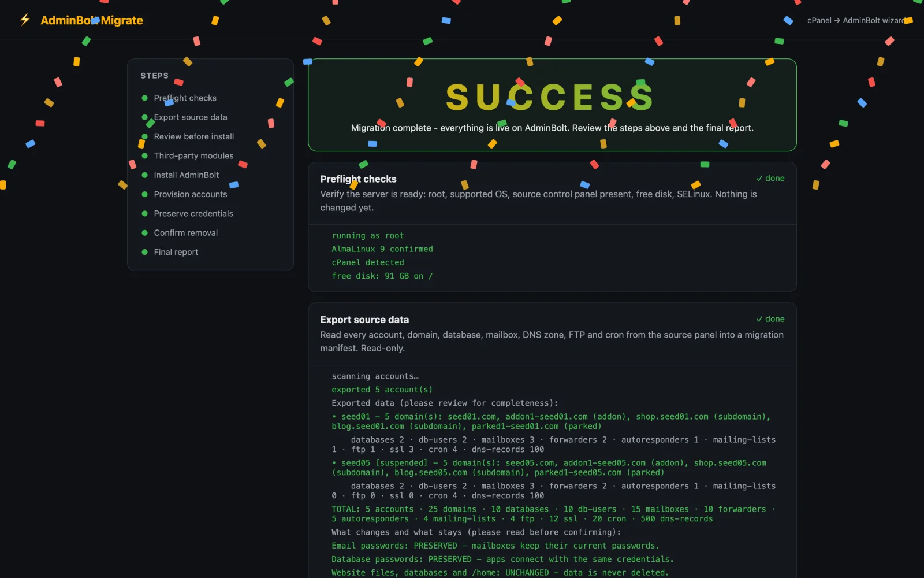Select the cPanel → AdminBolt wizard label
Image resolution: width=924 pixels, height=578 pixels.
pyautogui.click(x=856, y=20)
